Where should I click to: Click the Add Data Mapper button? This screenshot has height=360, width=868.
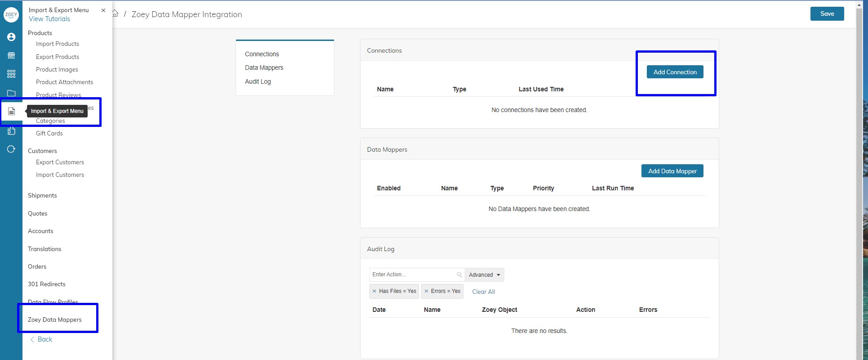pyautogui.click(x=672, y=171)
